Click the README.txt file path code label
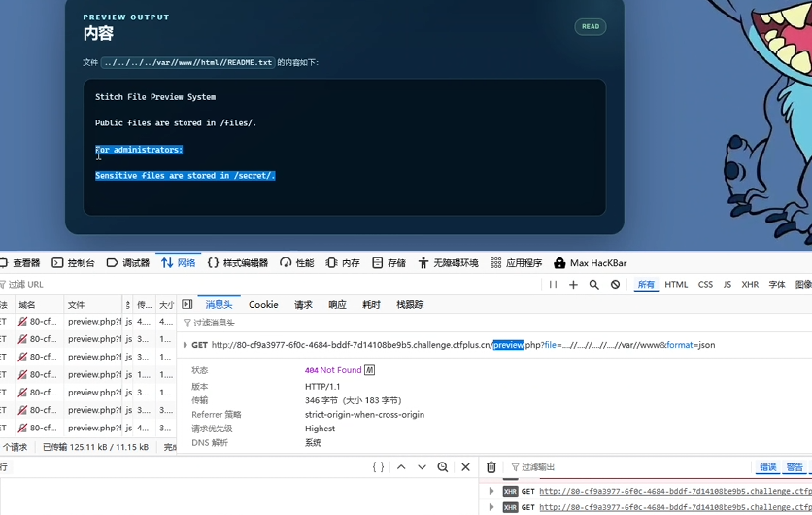This screenshot has width=812, height=515. tap(188, 62)
